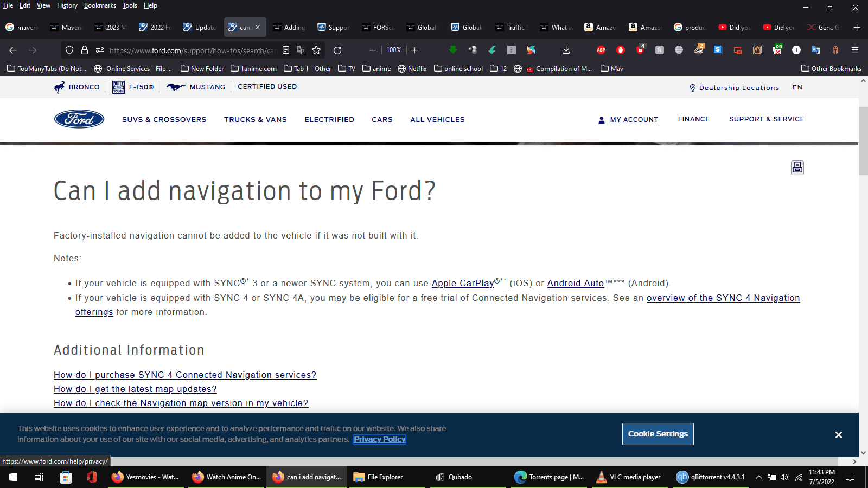
Task: Click the red stop-hand blocker extension icon
Action: [x=621, y=50]
